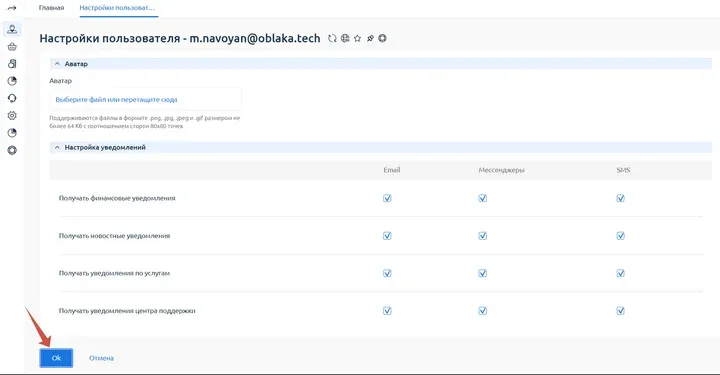The image size is (720, 375).
Task: Open the pie chart icon below the gear icon
Action: point(12,133)
